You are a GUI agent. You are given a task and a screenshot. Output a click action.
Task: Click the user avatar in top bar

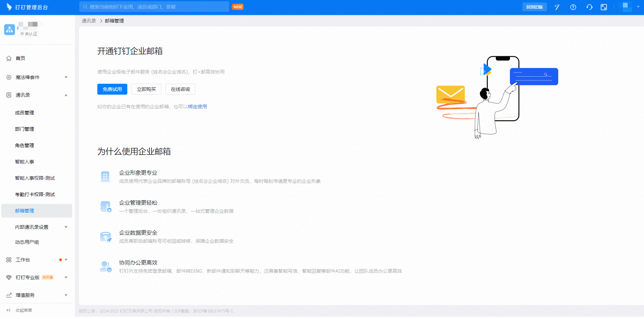[x=626, y=7]
